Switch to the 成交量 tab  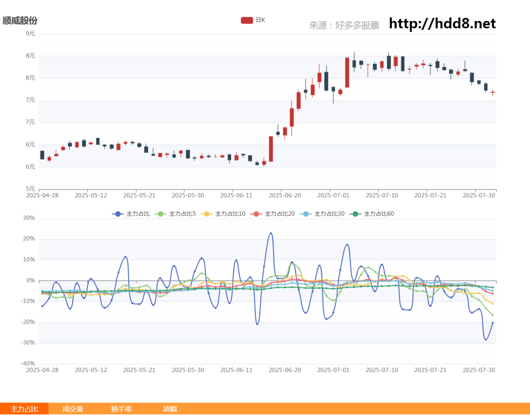[x=73, y=409]
